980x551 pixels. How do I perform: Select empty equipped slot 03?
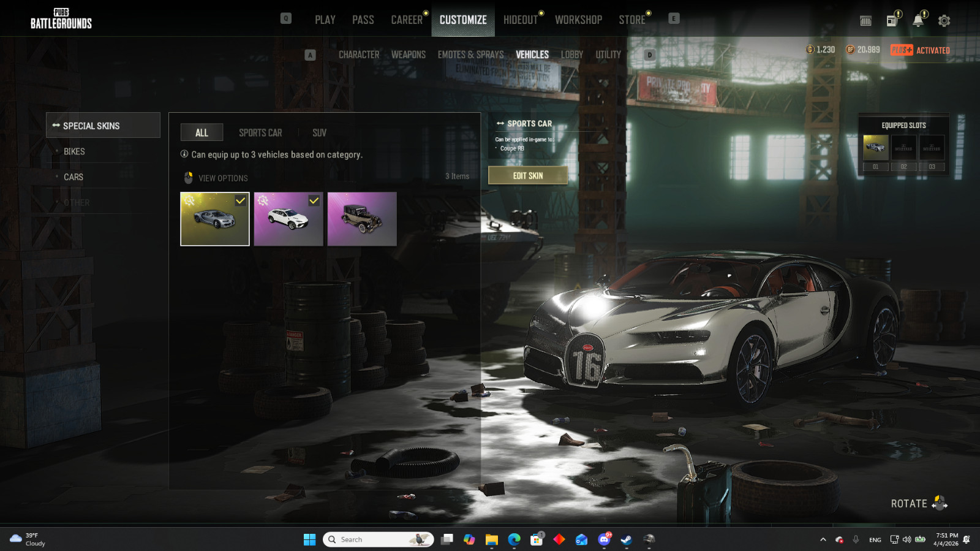(x=932, y=148)
